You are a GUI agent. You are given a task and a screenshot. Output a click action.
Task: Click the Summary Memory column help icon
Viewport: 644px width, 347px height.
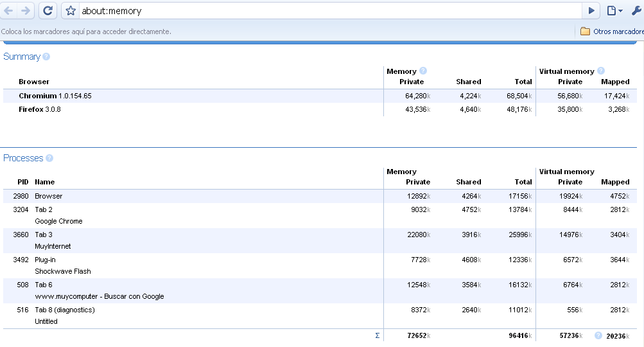point(423,71)
